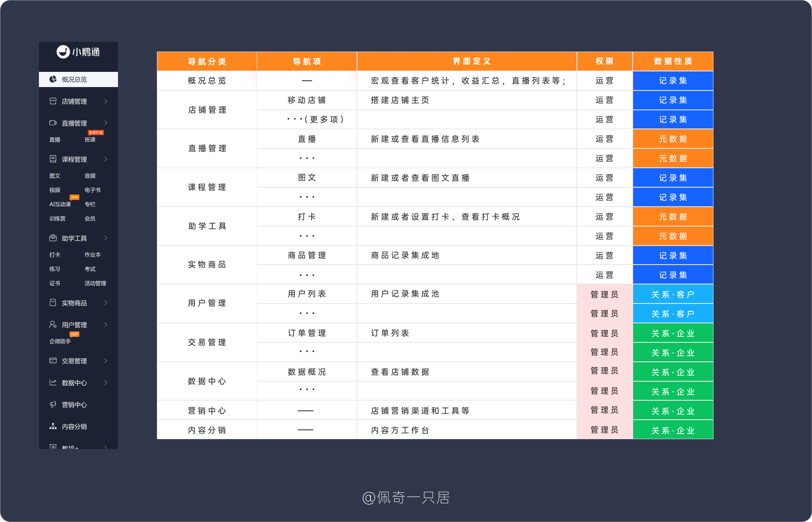Open the 企微助手 link

(x=60, y=341)
